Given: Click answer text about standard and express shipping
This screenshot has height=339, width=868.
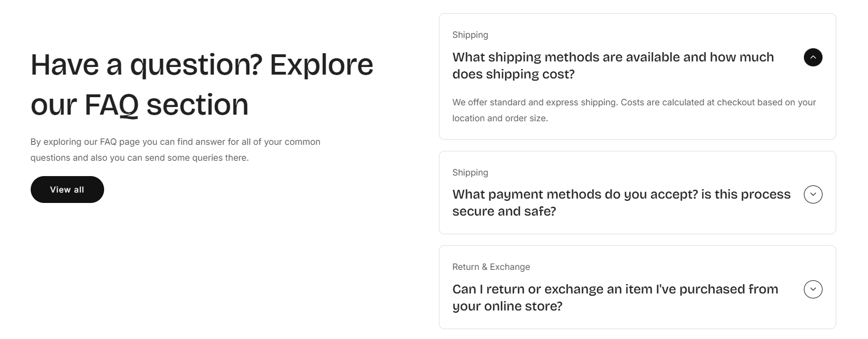Looking at the screenshot, I should [633, 102].
